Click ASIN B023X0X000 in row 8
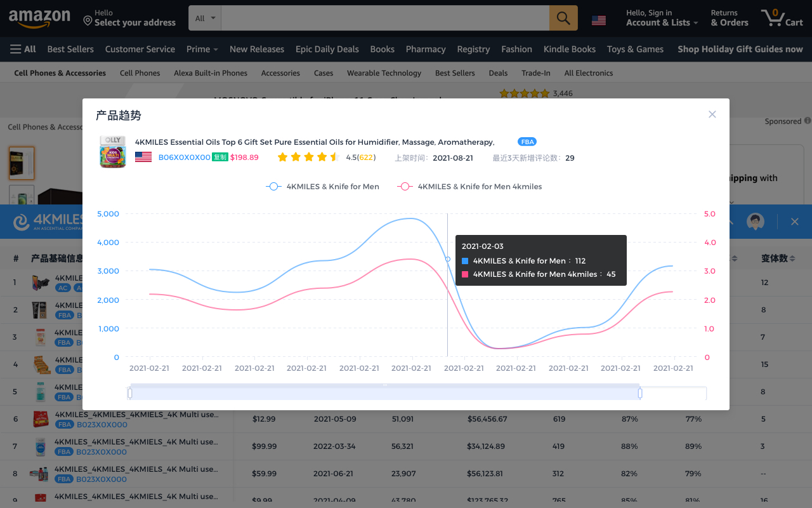 coord(101,479)
